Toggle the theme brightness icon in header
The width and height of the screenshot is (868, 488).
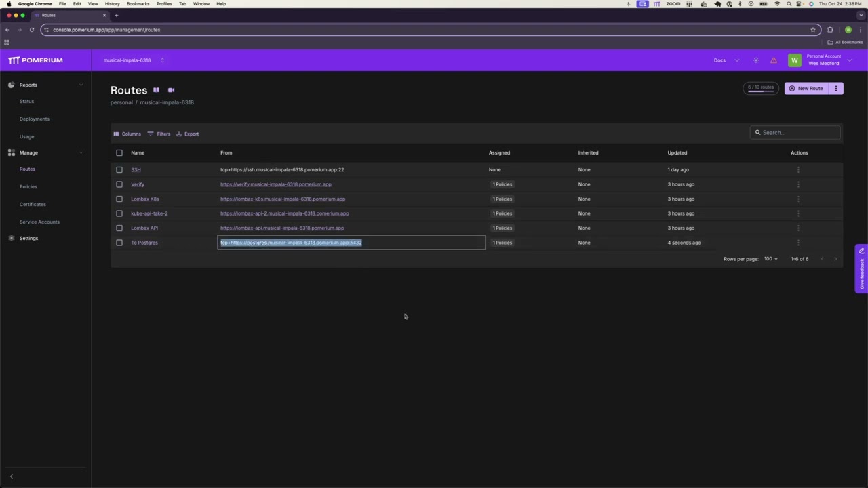[756, 60]
